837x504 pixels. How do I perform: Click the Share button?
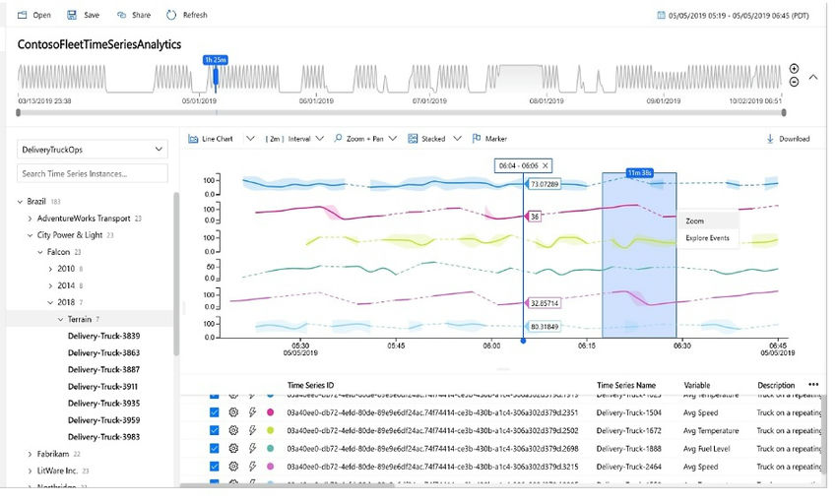tap(134, 16)
